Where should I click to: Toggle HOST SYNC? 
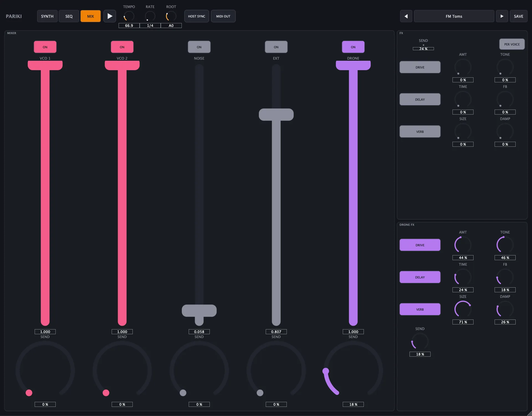coord(196,16)
